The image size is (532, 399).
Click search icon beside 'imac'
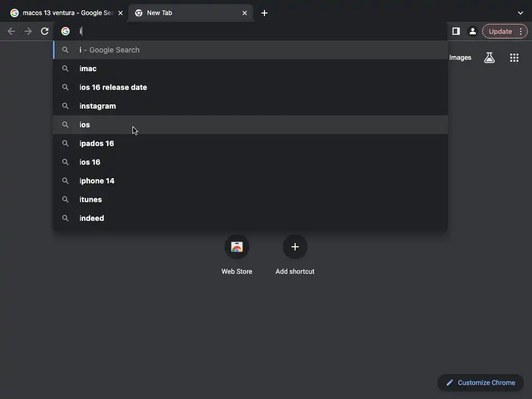coord(65,69)
